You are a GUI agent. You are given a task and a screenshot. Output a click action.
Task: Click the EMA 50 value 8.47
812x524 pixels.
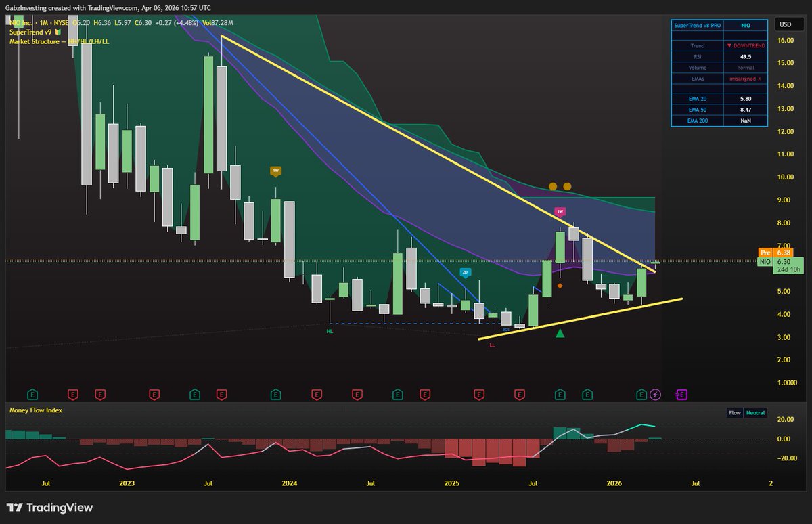pyautogui.click(x=746, y=110)
